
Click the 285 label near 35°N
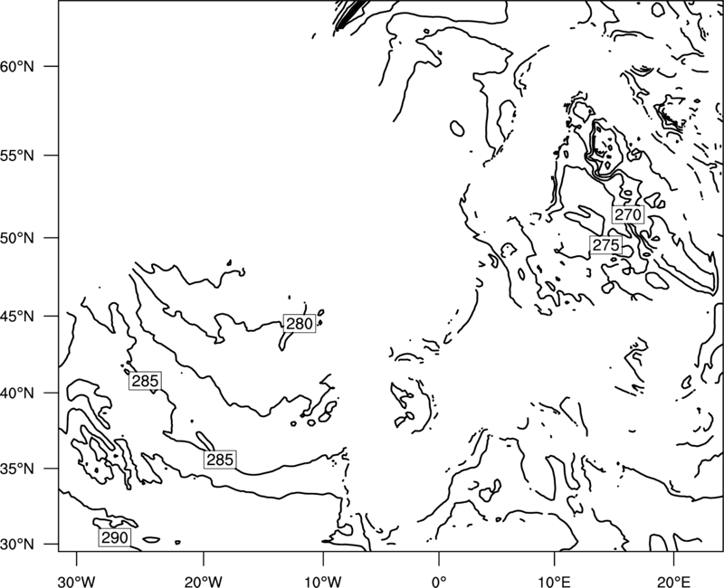point(220,460)
